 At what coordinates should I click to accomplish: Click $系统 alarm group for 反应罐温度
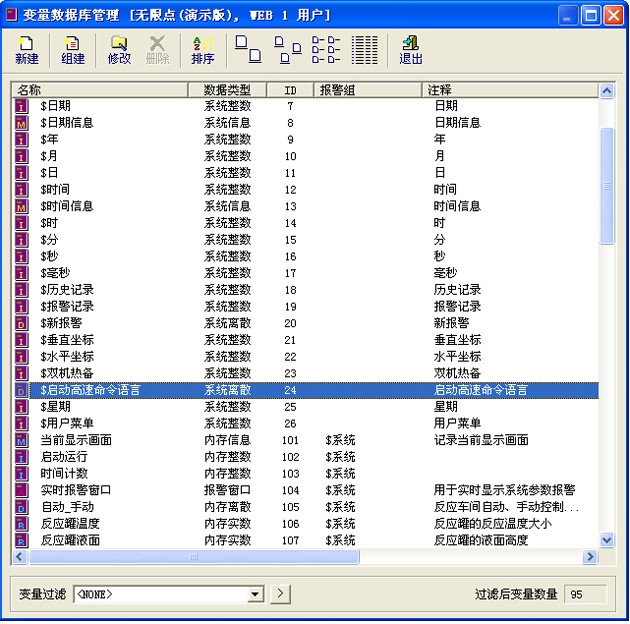click(x=340, y=524)
